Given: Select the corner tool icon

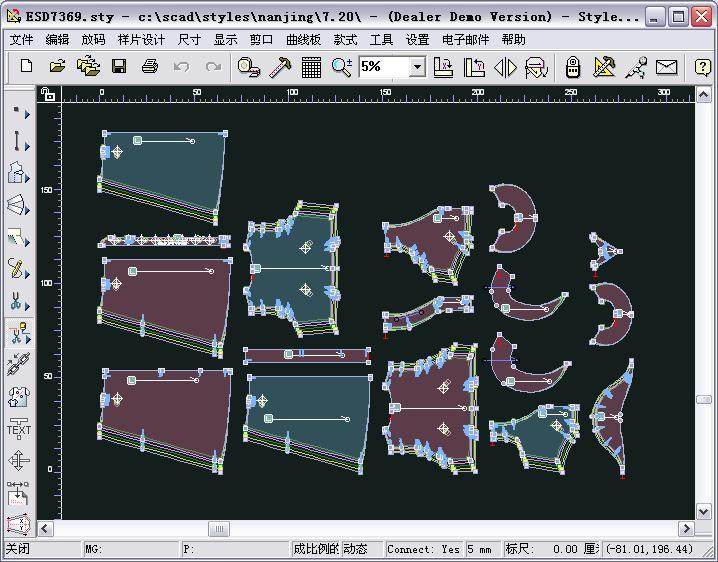Looking at the screenshot, I should pyautogui.click(x=18, y=237).
